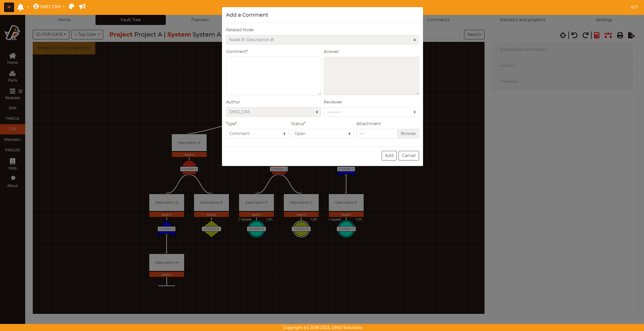Open the Parts section in sidebar
The height and width of the screenshot is (331, 644).
(x=12, y=76)
